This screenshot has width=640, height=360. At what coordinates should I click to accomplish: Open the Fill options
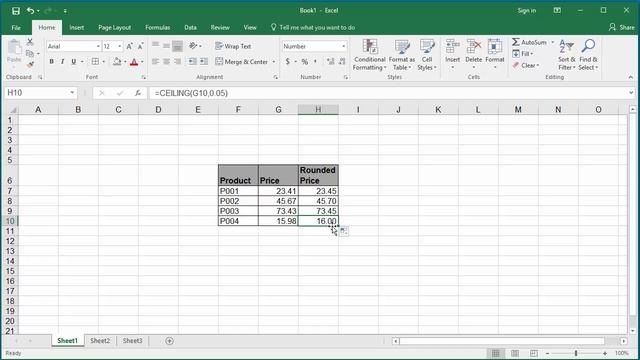523,53
